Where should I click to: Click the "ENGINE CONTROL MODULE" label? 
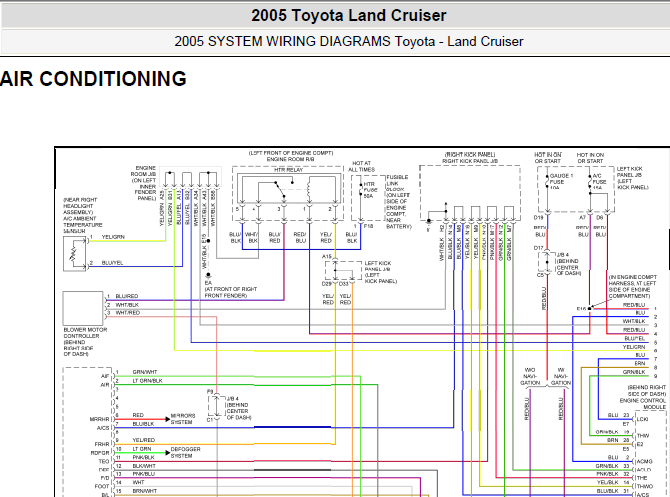[x=643, y=404]
